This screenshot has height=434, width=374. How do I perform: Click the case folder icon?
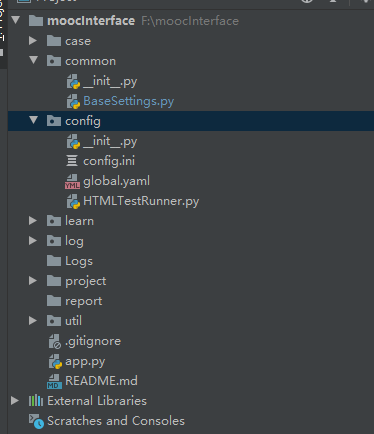click(54, 41)
